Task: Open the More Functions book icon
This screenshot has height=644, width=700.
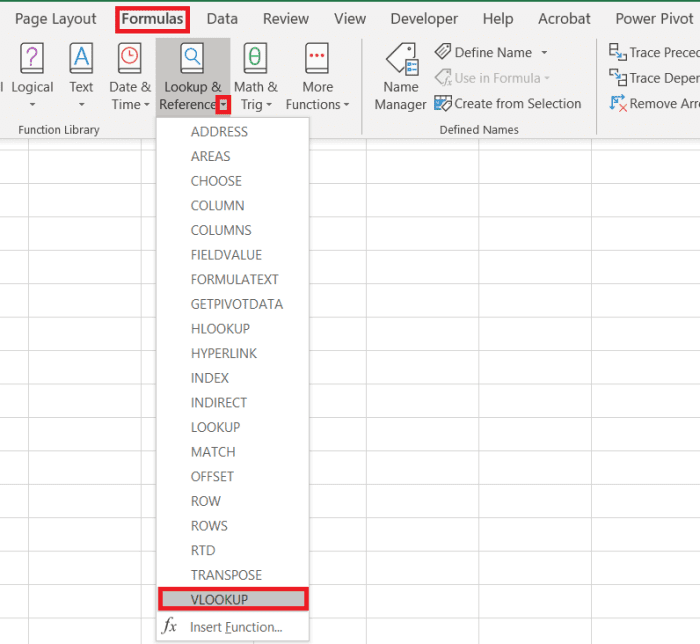Action: (x=317, y=58)
